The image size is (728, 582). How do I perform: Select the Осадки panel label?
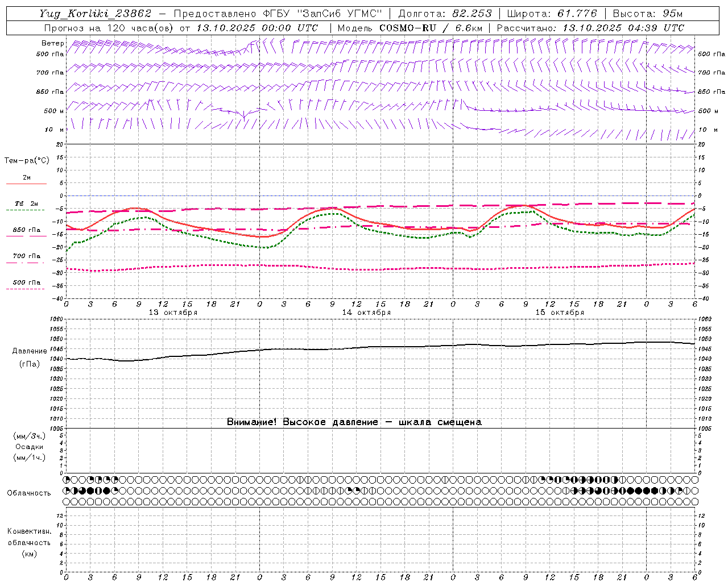pyautogui.click(x=30, y=447)
